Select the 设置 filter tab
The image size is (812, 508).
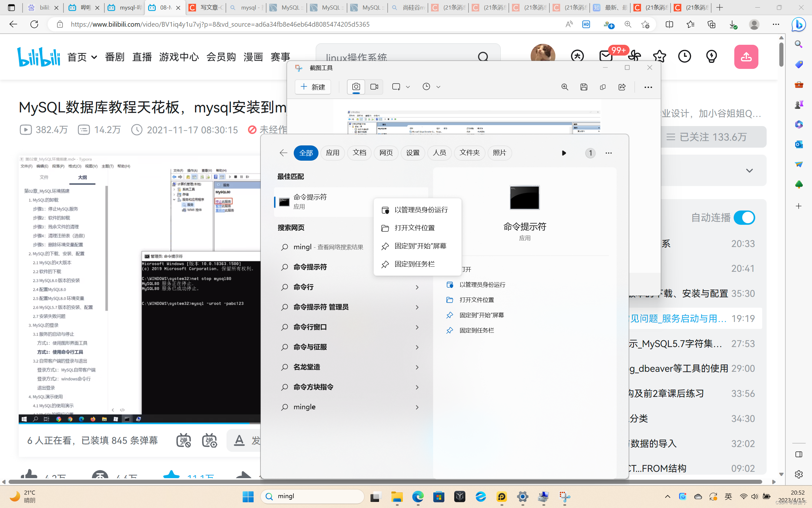click(413, 153)
